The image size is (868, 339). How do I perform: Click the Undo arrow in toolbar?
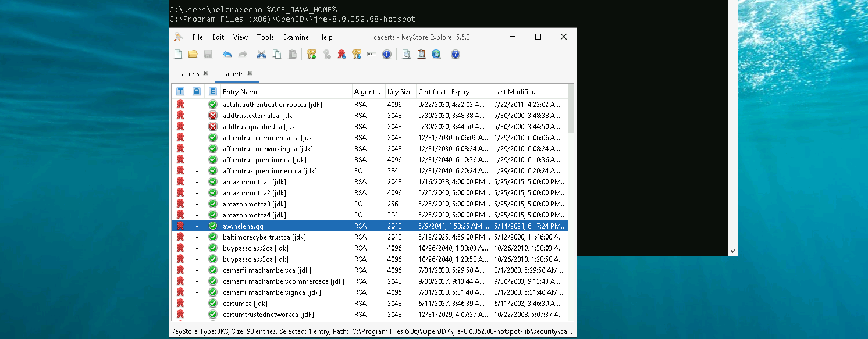[x=227, y=55]
